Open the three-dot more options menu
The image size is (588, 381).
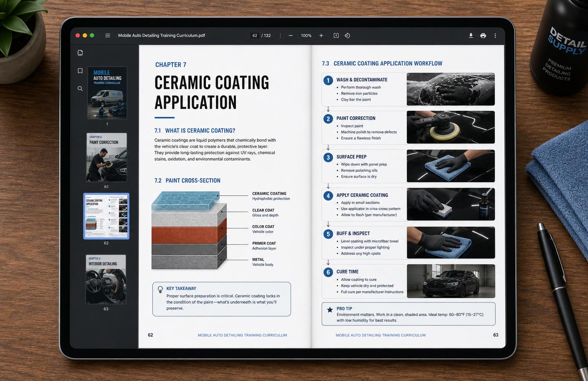495,36
